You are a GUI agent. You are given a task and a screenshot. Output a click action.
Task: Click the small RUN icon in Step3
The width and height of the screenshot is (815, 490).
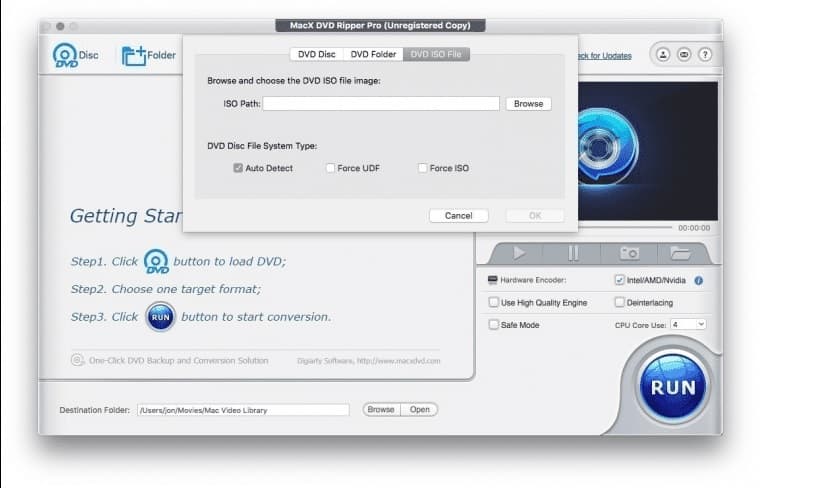[160, 317]
